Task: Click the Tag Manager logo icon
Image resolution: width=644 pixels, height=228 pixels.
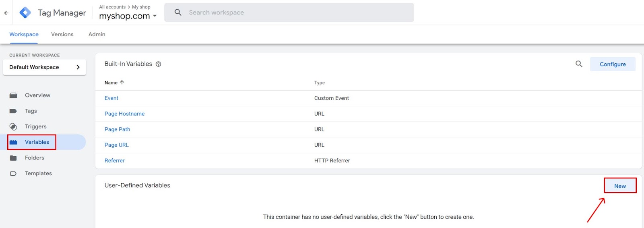Action: point(25,12)
